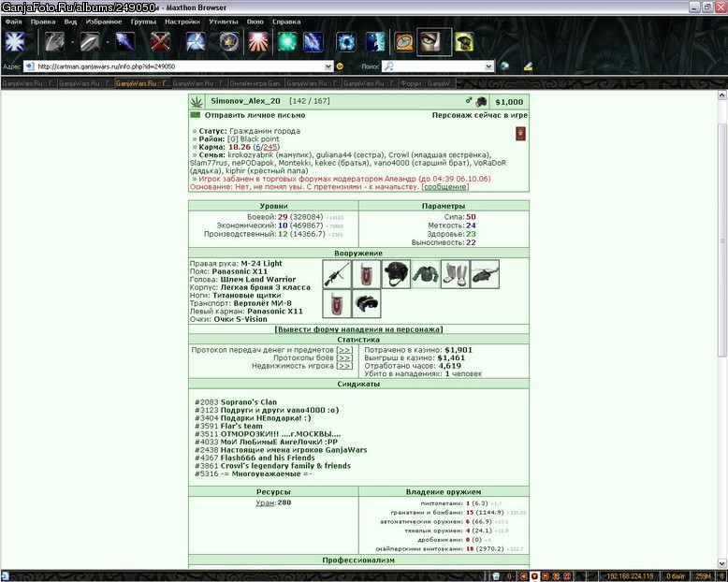Viewport: 728px width, 582px height.
Task: Click the blue lightning streak toolbar icon
Action: click(313, 42)
